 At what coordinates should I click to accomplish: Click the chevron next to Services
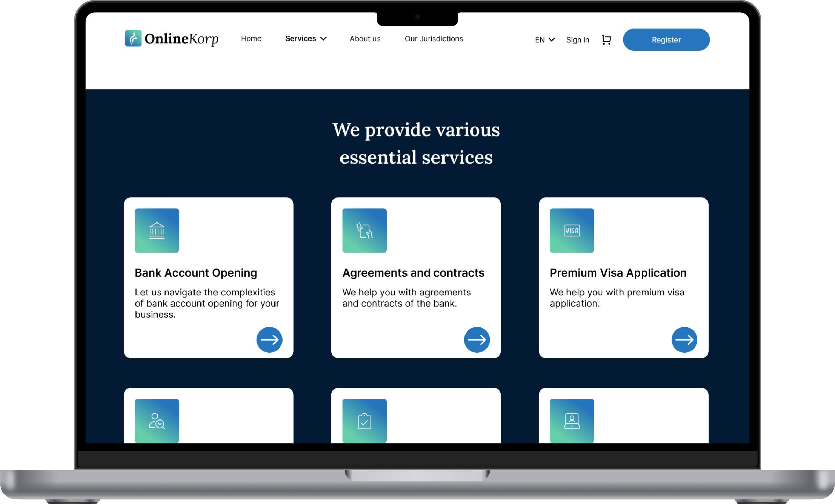point(323,39)
